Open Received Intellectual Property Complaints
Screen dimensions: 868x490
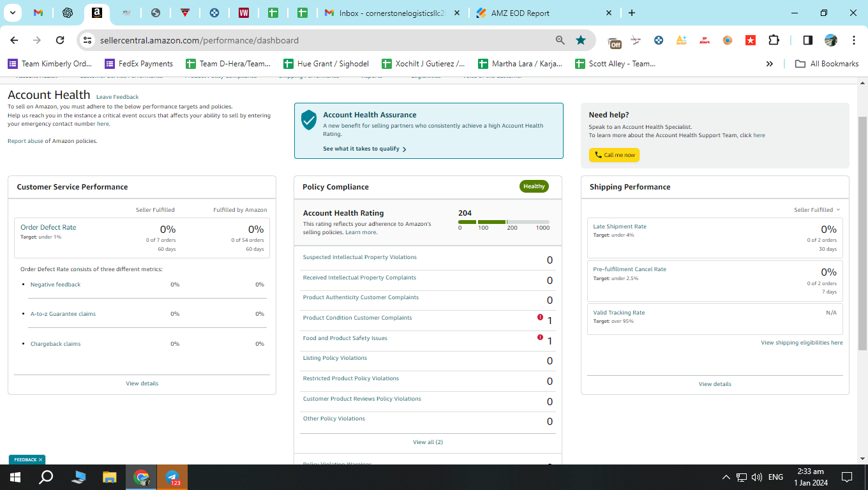pos(359,278)
